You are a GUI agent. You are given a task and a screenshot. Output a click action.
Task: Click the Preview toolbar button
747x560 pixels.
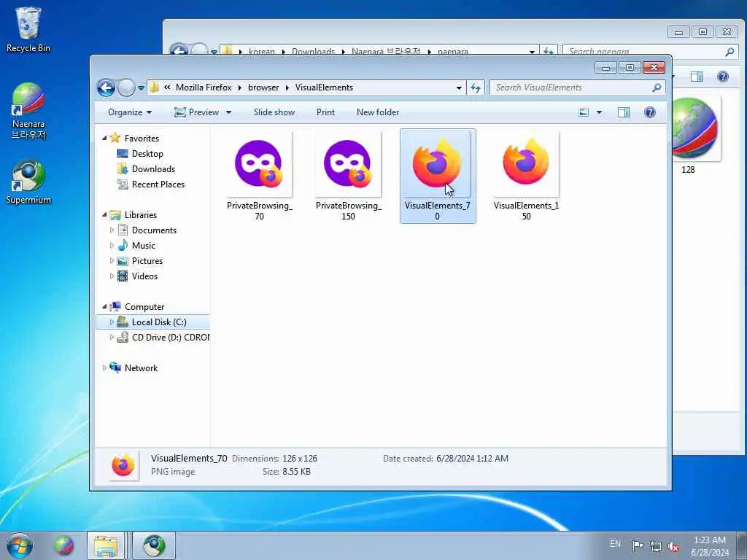(x=196, y=112)
